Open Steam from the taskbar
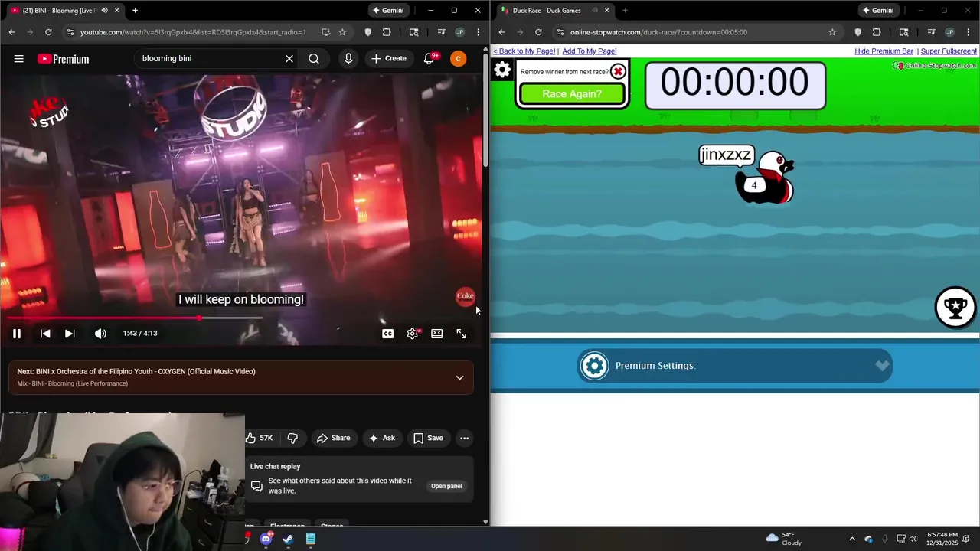Screen dimensions: 980x551 pos(288,539)
